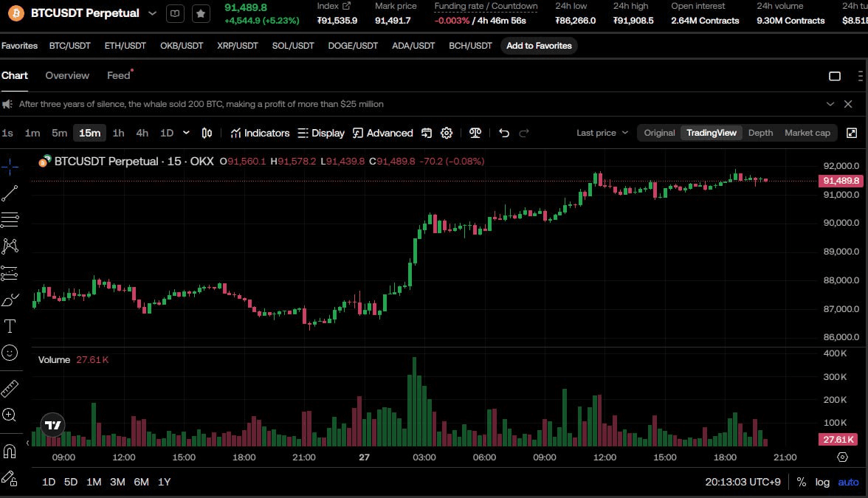
Task: Enable percentage scale with the % toggle
Action: tap(801, 482)
